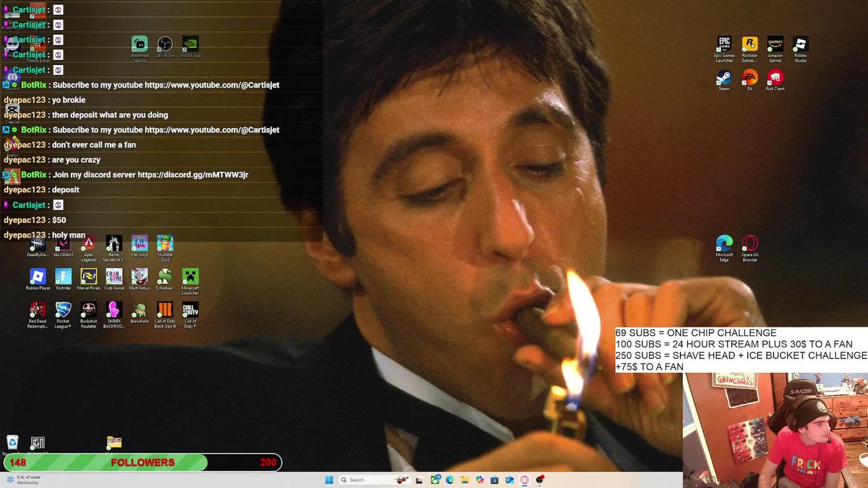Image resolution: width=868 pixels, height=488 pixels.
Task: Select the Steam desktop icon
Action: (724, 80)
